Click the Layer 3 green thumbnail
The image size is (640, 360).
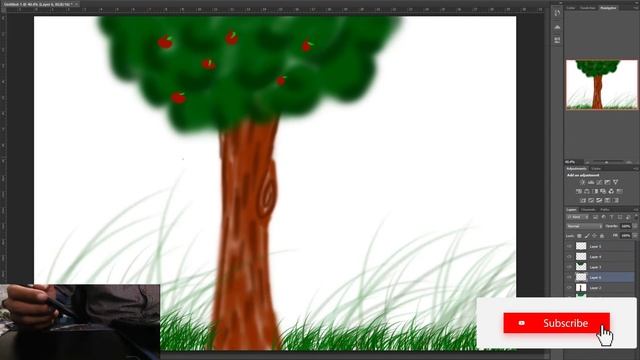click(x=581, y=267)
